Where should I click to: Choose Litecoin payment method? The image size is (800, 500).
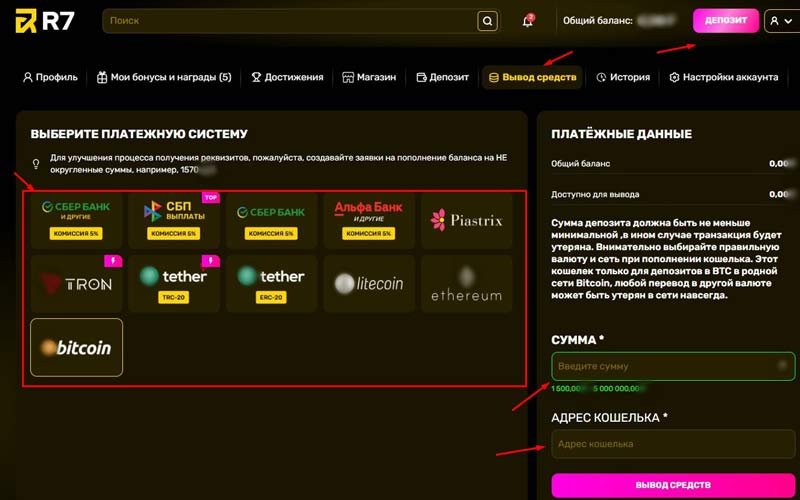click(369, 283)
